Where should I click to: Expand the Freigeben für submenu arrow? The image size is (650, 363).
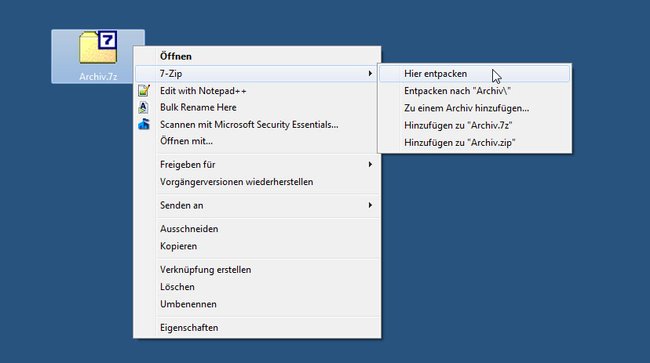370,165
